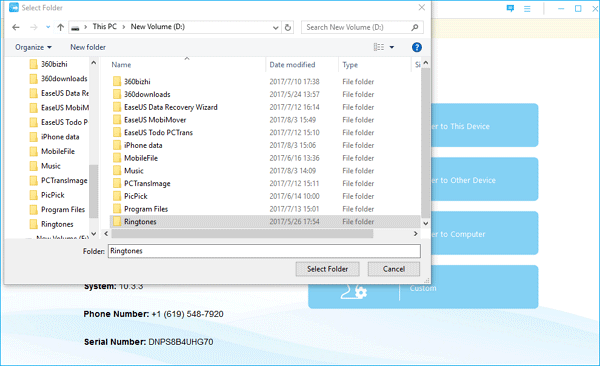Refresh the New Volume (D:) listing
The height and width of the screenshot is (366, 600).
point(288,27)
